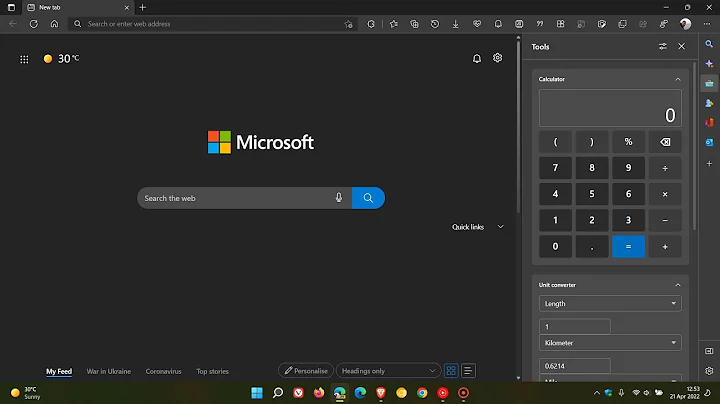Click the address bar input
This screenshot has width=720, height=404.
tap(214, 24)
